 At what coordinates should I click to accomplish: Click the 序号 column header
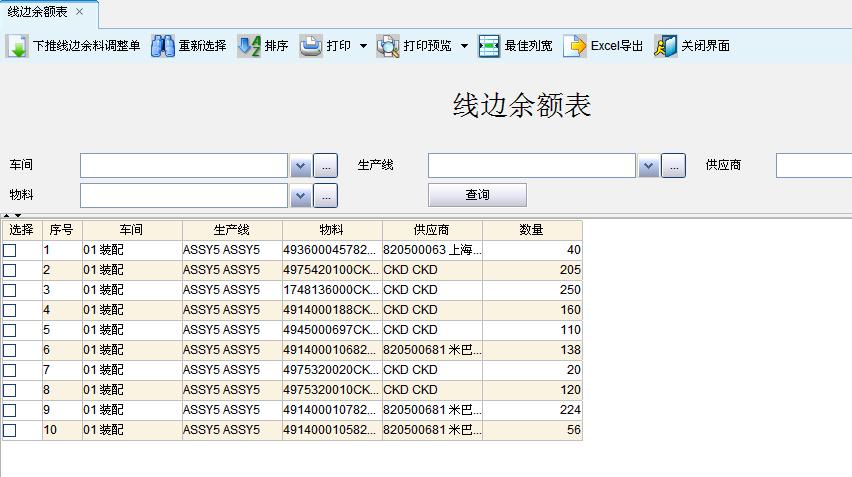point(62,230)
